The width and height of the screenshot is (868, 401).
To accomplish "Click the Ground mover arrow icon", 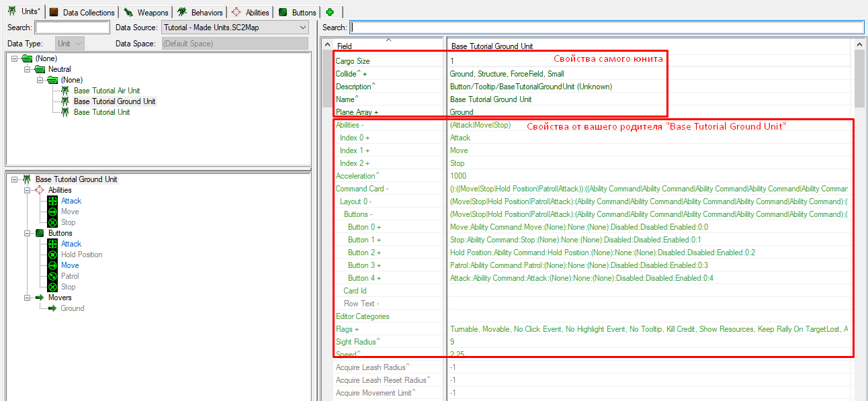I will 52,308.
